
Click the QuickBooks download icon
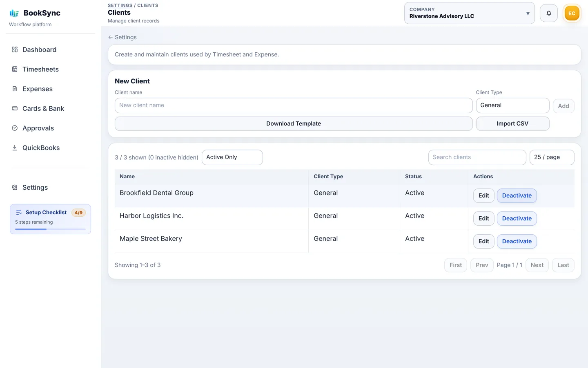tap(15, 148)
